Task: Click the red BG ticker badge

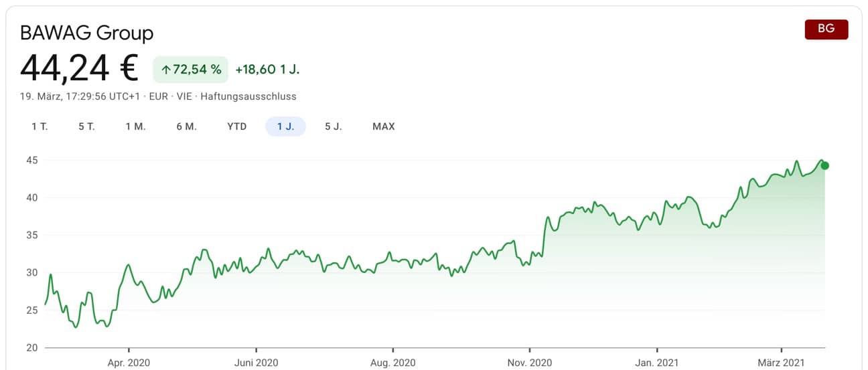Action: pyautogui.click(x=826, y=29)
